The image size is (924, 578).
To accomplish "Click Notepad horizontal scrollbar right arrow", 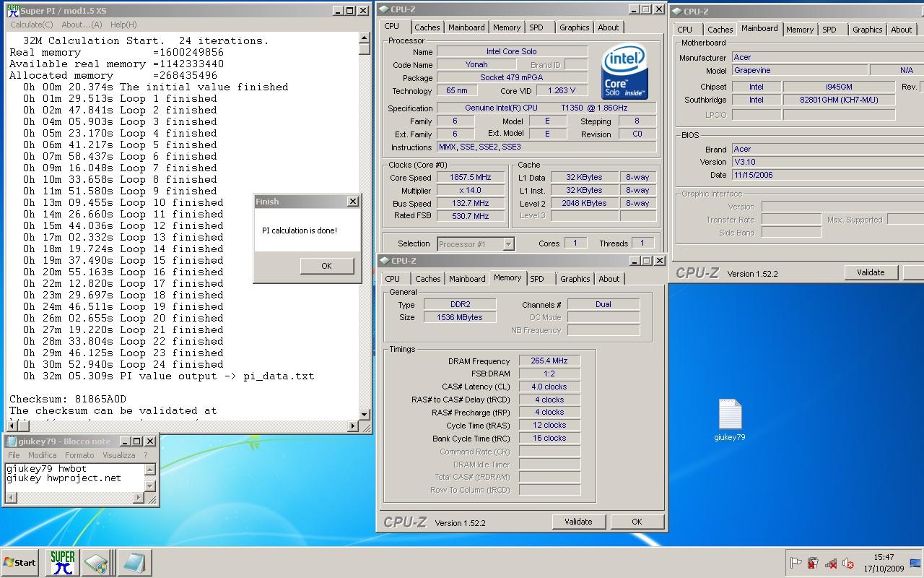I will click(x=139, y=498).
